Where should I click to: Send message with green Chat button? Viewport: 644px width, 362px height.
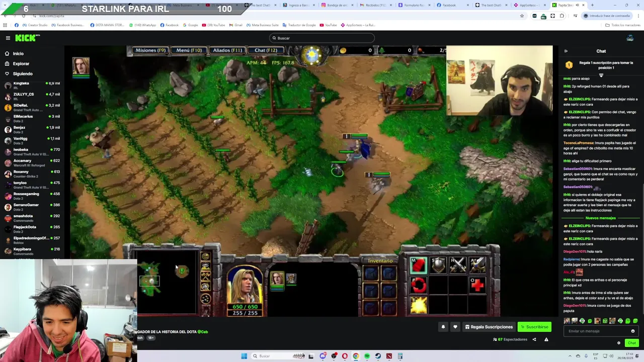pyautogui.click(x=632, y=343)
